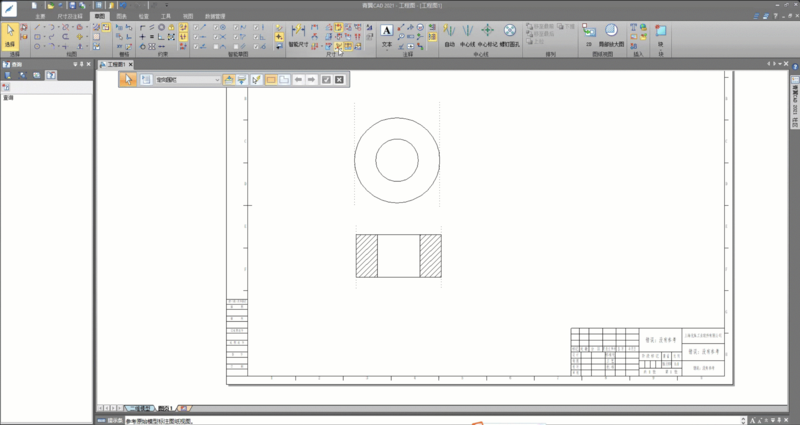Open the 局部放大图 detail view tool

(x=612, y=34)
